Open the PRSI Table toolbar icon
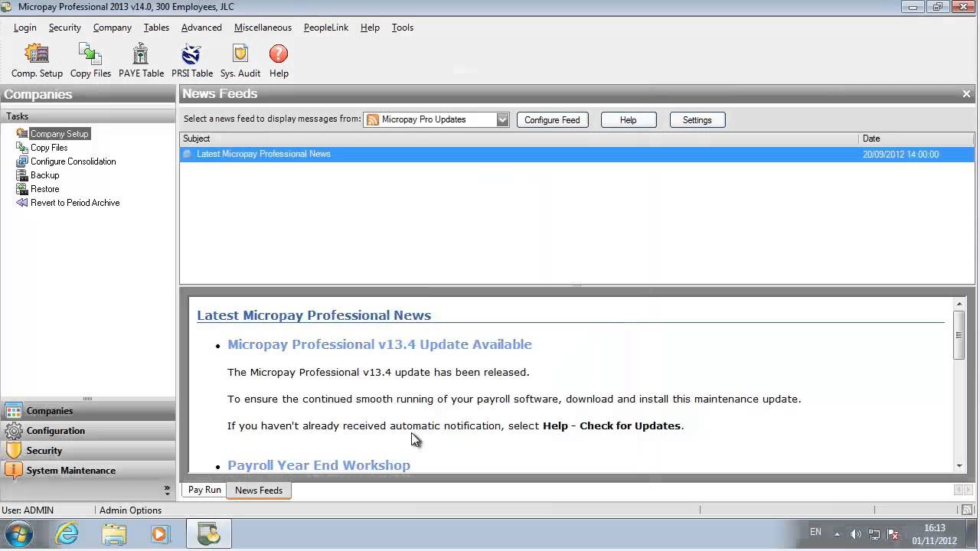This screenshot has height=551, width=980. (x=191, y=60)
